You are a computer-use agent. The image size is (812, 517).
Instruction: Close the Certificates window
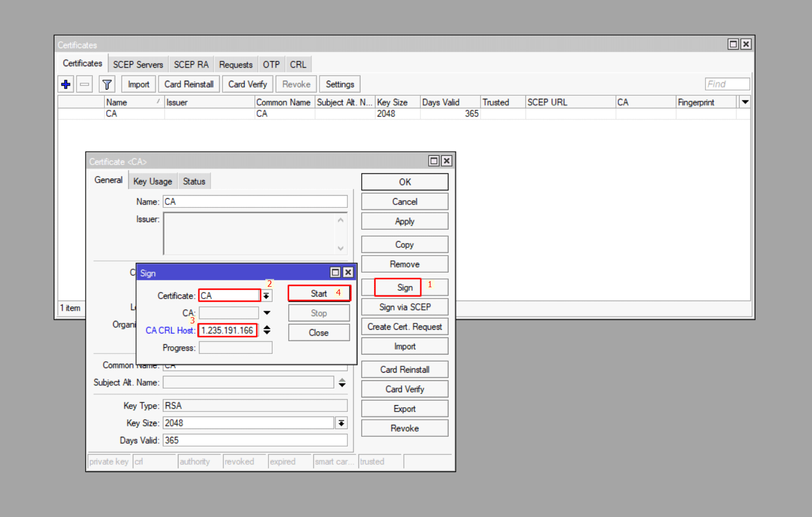746,44
